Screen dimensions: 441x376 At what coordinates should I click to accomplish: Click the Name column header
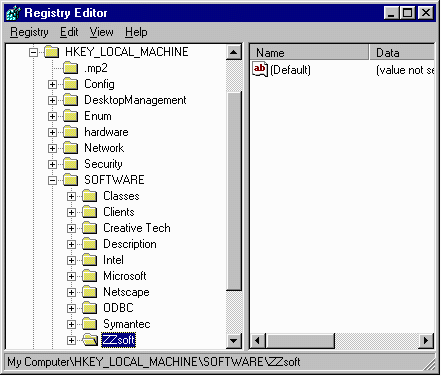pyautogui.click(x=309, y=53)
